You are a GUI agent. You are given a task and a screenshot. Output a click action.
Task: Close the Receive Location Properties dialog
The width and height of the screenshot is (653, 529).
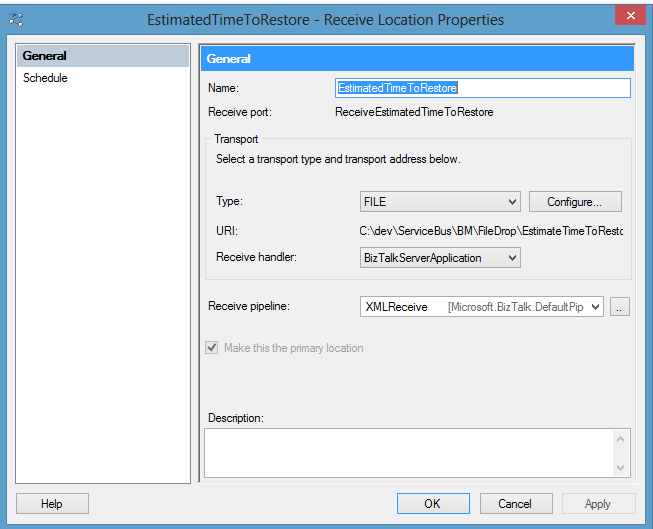click(627, 17)
